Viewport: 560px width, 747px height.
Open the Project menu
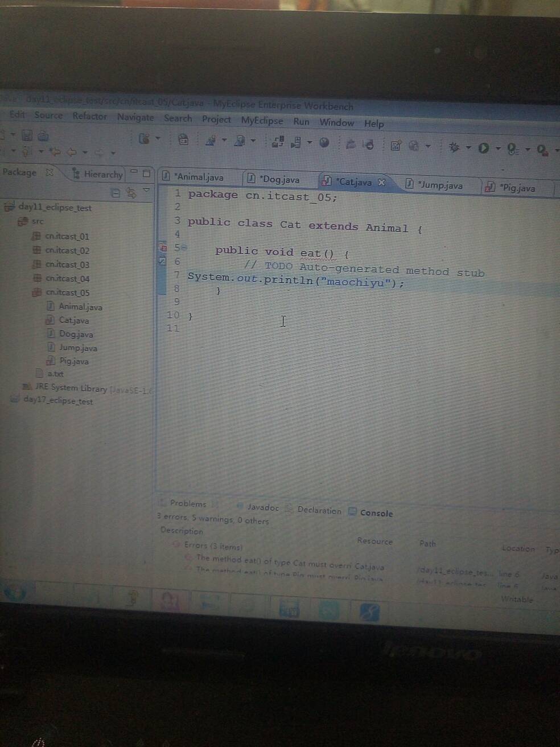tap(216, 120)
